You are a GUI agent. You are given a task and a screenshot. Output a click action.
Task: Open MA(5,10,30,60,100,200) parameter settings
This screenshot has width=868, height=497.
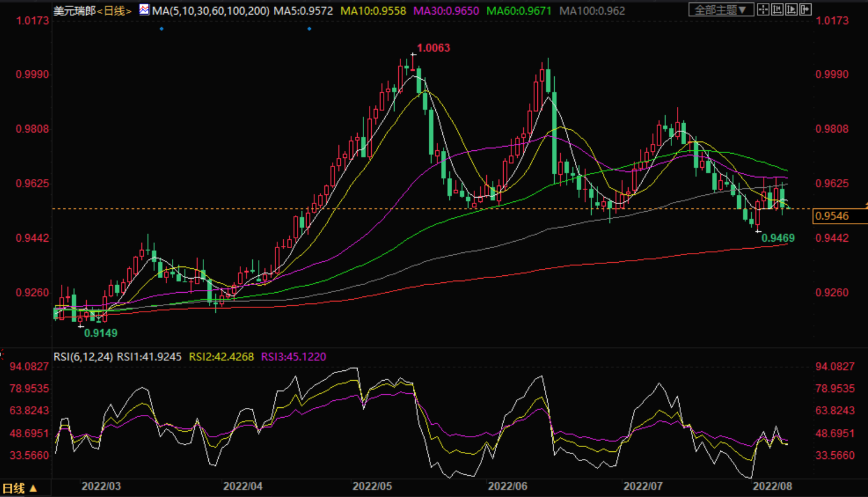pos(211,11)
